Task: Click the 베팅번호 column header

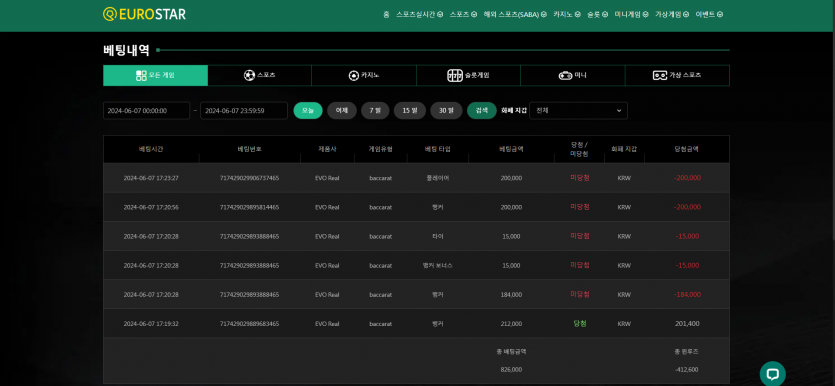Action: [x=249, y=149]
